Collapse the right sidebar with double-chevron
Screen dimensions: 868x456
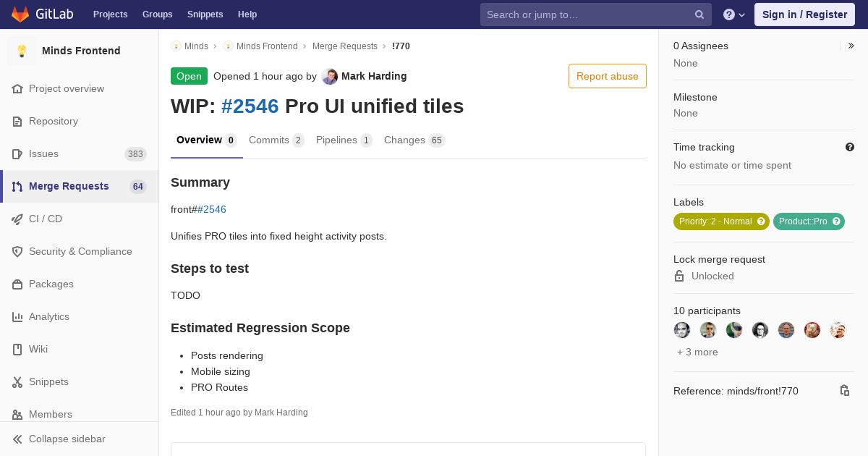[x=851, y=46]
